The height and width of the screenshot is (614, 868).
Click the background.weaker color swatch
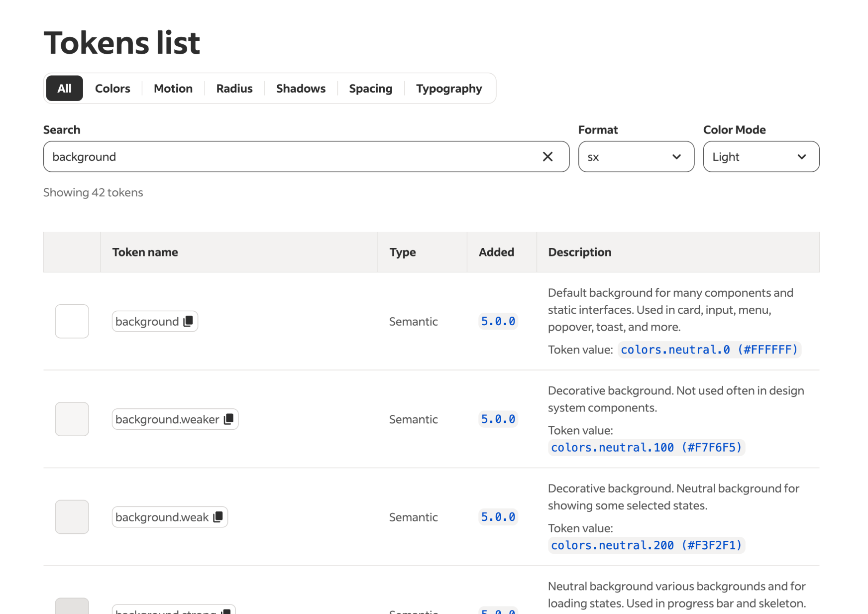72,419
